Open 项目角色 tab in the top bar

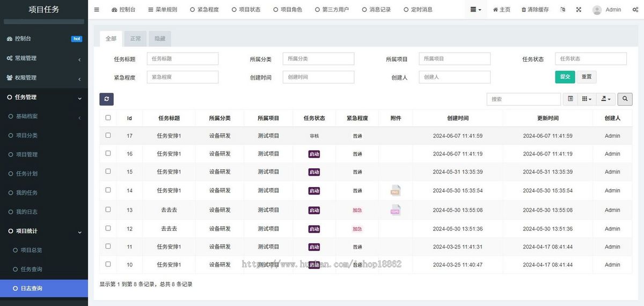[x=288, y=10]
